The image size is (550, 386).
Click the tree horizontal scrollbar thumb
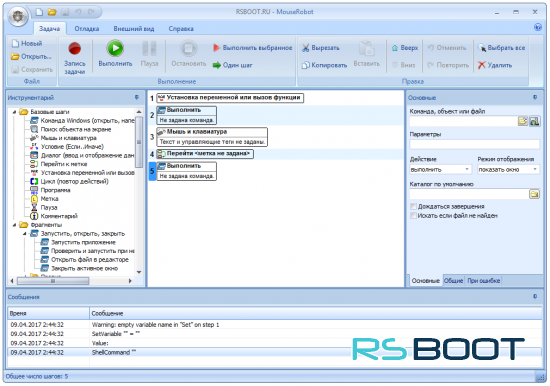[x=53, y=281]
